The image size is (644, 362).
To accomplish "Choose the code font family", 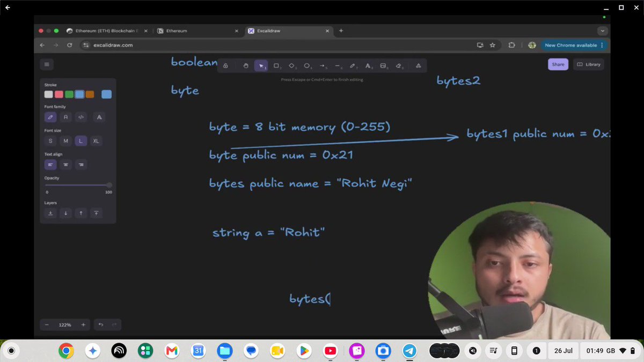I will [x=81, y=117].
